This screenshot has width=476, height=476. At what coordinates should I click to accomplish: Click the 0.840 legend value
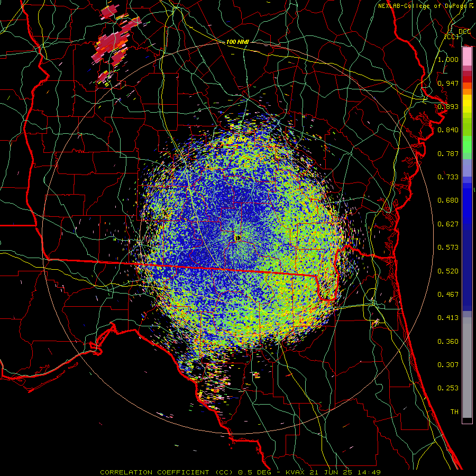(448, 130)
